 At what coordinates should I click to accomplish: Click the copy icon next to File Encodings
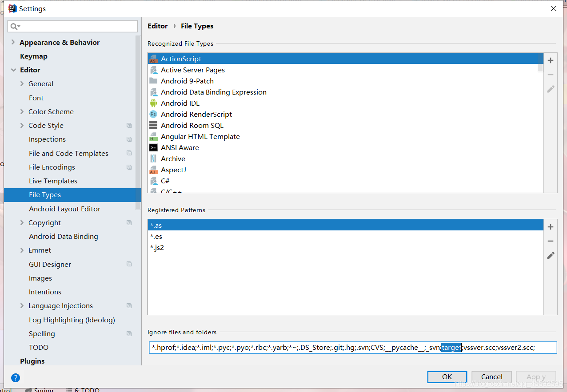pyautogui.click(x=129, y=167)
